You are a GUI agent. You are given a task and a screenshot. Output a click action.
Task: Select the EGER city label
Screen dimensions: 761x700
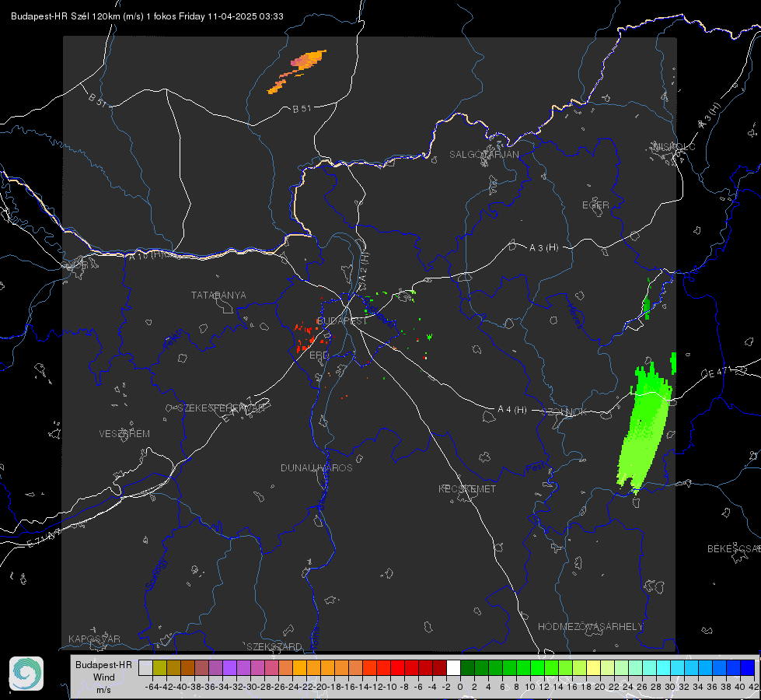click(595, 205)
